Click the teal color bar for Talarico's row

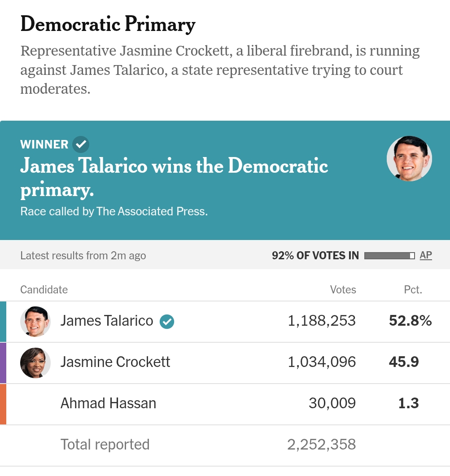3,321
